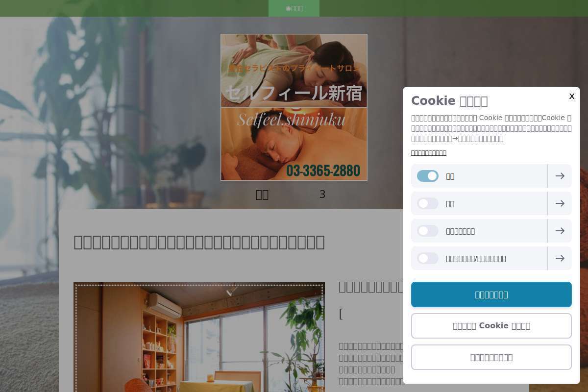The height and width of the screenshot is (392, 588).
Task: Click the Cookie dialog title heading
Action: [449, 101]
